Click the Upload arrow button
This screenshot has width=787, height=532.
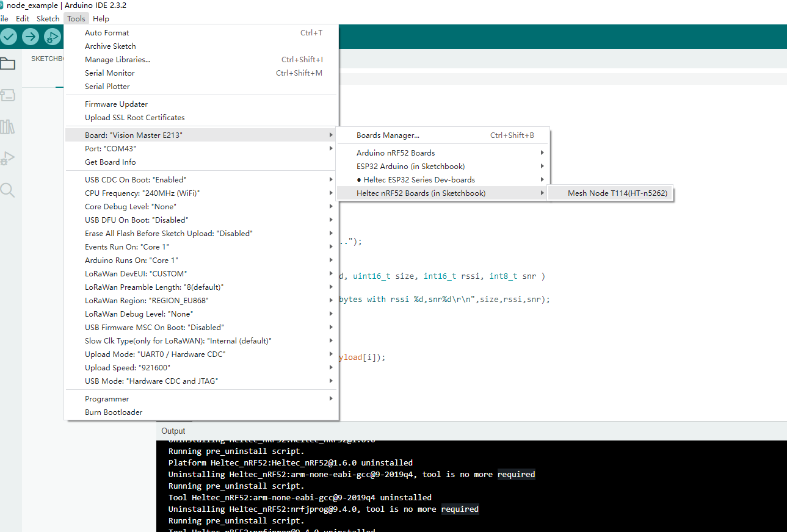31,37
